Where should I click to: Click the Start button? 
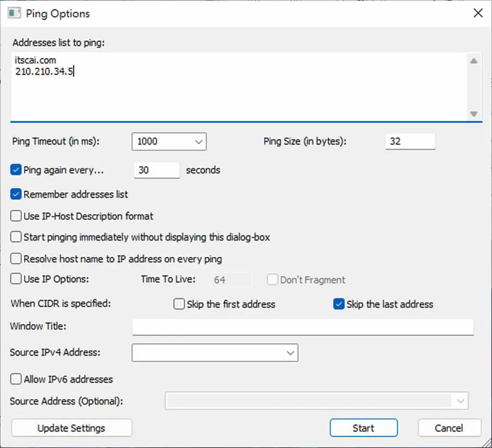[x=364, y=428]
